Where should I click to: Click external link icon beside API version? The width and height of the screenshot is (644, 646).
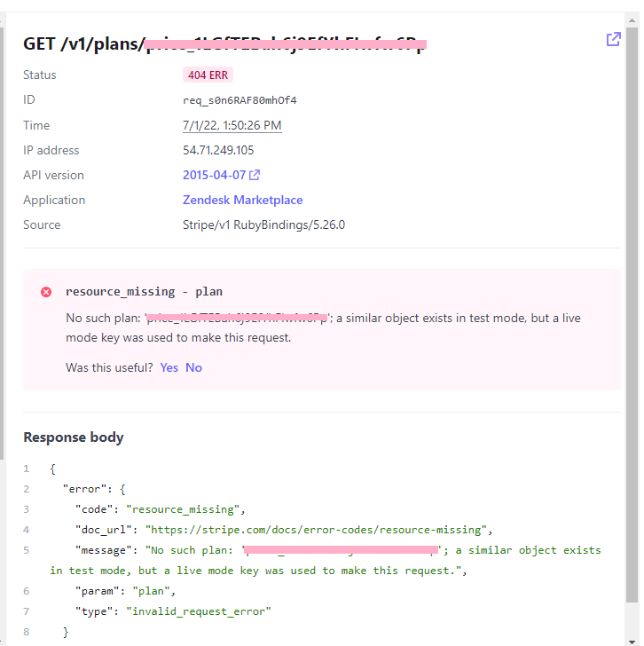click(x=255, y=176)
